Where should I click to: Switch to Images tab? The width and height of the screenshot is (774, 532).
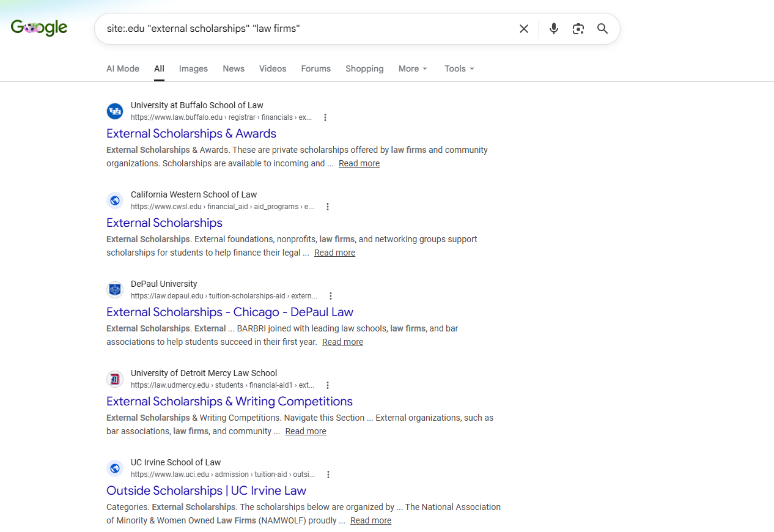coord(193,68)
